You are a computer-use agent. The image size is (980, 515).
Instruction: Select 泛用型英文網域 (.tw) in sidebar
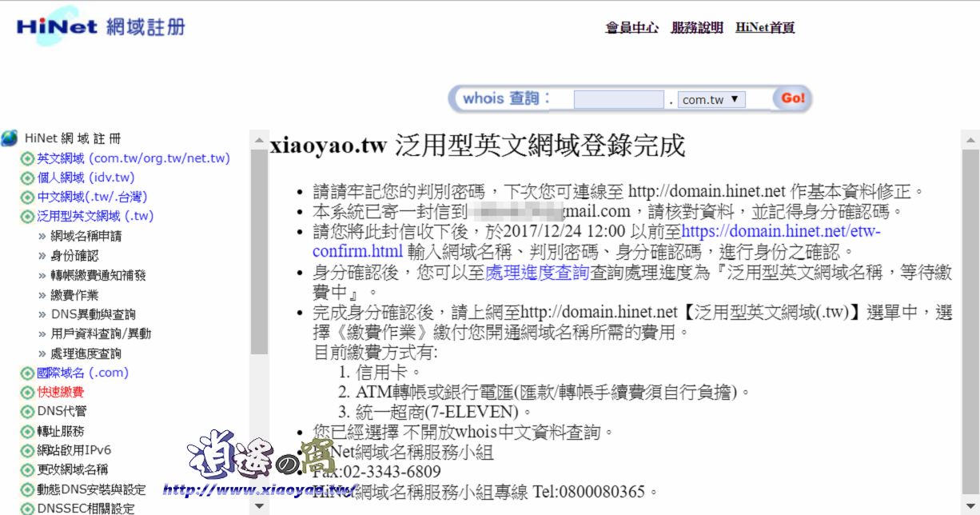tap(95, 216)
